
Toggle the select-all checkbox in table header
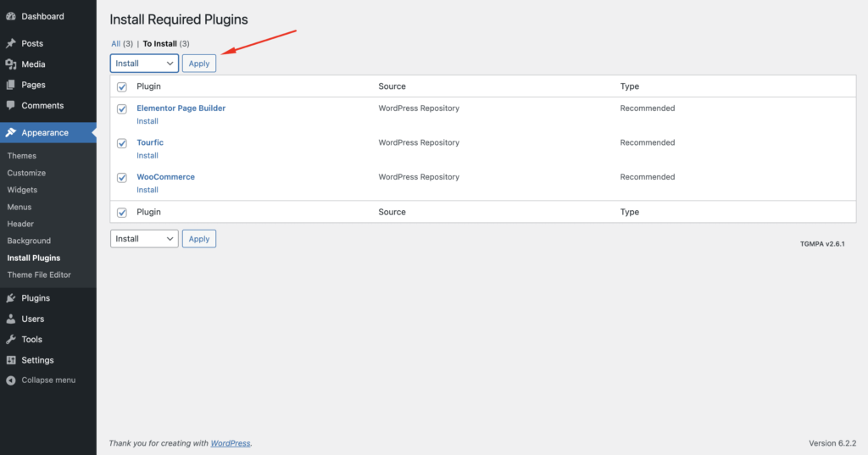(x=122, y=87)
